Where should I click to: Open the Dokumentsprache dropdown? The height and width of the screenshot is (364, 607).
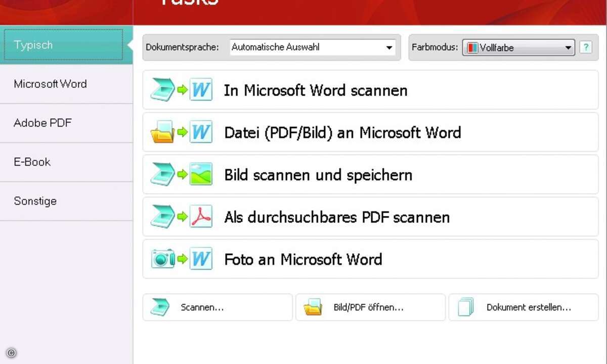coord(313,48)
